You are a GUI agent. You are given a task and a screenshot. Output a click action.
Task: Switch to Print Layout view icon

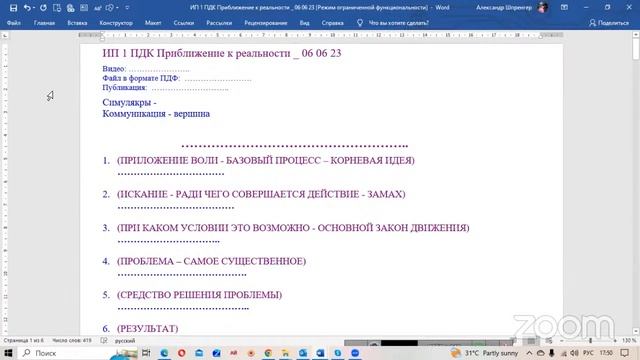point(531,340)
